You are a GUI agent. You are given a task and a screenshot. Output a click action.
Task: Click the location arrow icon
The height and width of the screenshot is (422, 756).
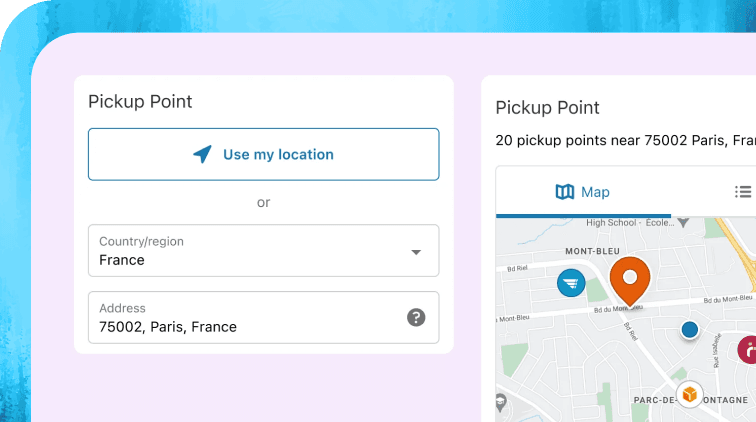pyautogui.click(x=202, y=155)
